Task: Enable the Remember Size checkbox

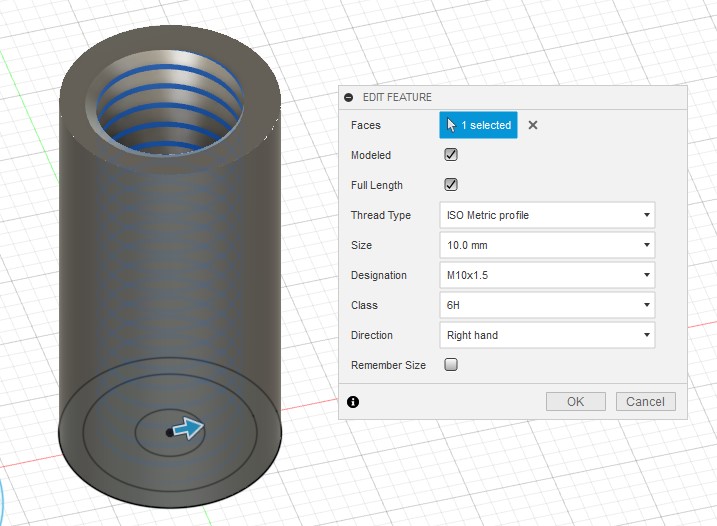Action: pyautogui.click(x=451, y=365)
